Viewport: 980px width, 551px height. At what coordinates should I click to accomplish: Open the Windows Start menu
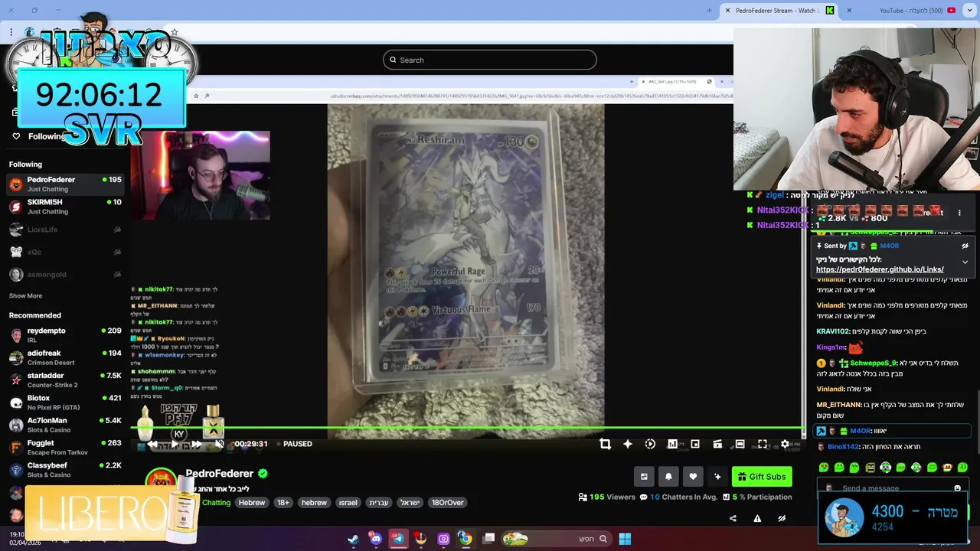(x=625, y=539)
